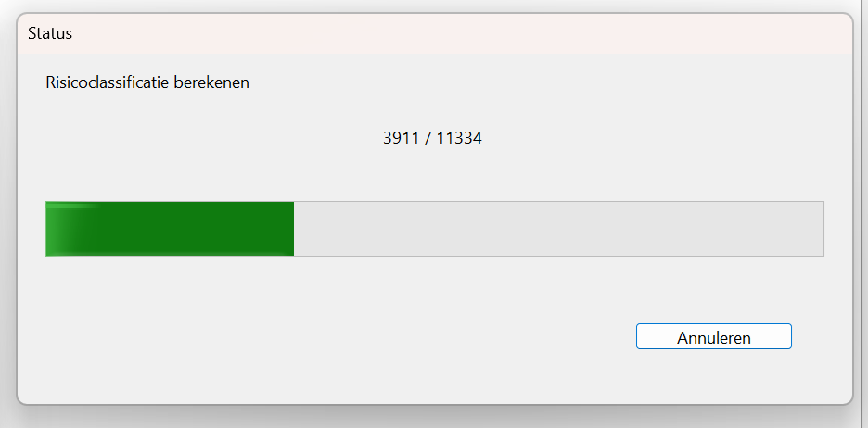This screenshot has width=868, height=428.
Task: Click the word Risicoclassificatie in the label
Action: click(108, 82)
